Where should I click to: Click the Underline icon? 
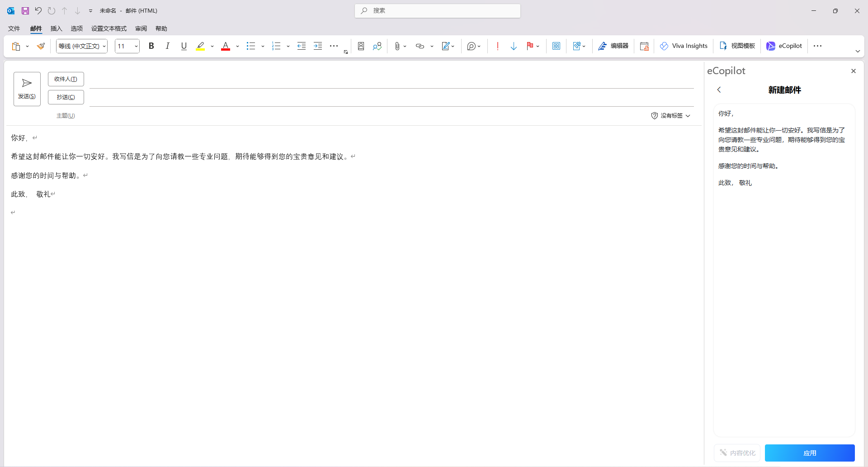click(x=184, y=46)
